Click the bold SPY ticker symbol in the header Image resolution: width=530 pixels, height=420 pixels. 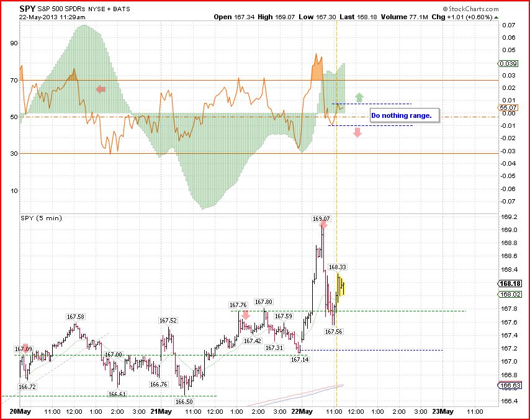pyautogui.click(x=27, y=9)
